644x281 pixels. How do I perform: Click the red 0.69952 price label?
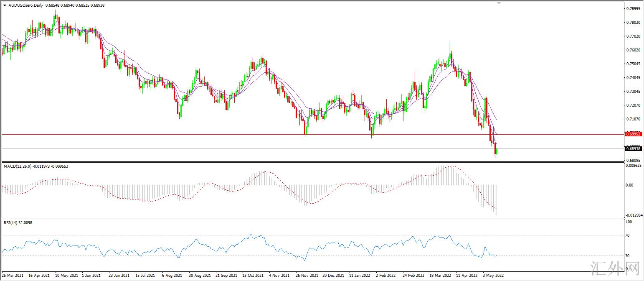pyautogui.click(x=633, y=134)
